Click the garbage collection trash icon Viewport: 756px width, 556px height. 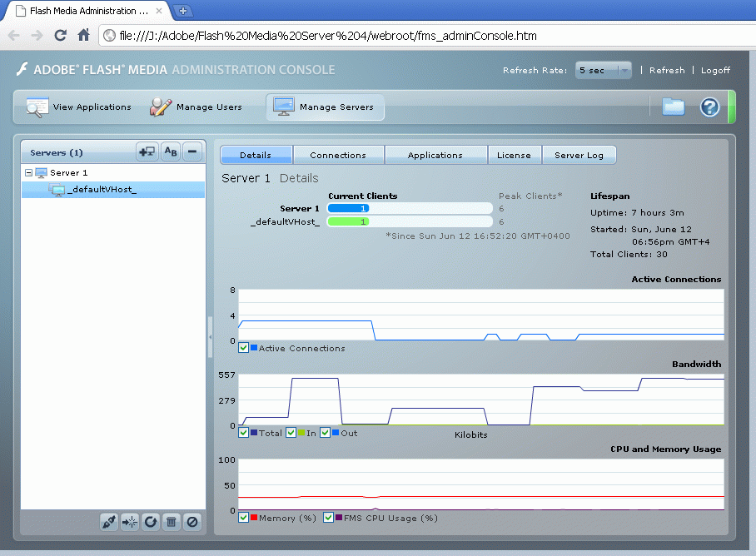coord(172,522)
